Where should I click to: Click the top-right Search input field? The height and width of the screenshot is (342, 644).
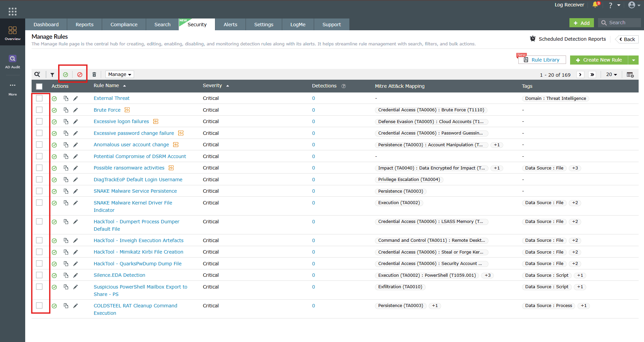pos(619,23)
